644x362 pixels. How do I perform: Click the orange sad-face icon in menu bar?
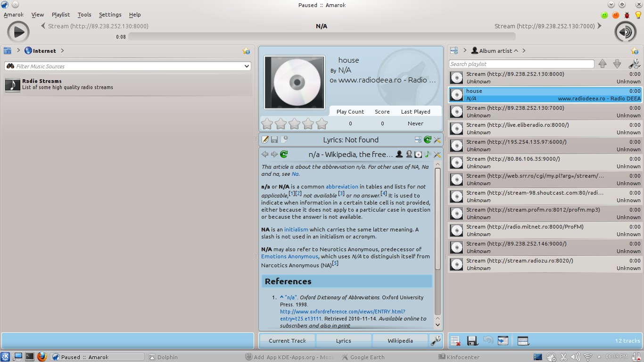616,15
